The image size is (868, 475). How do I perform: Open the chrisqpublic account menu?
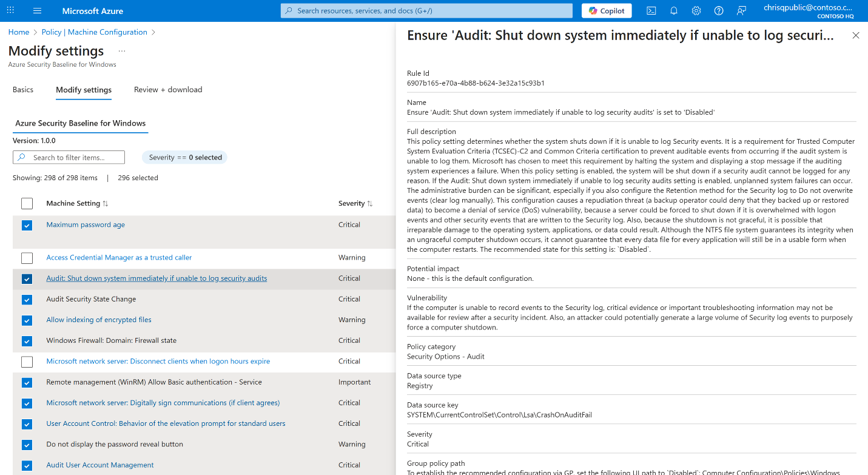pos(808,11)
